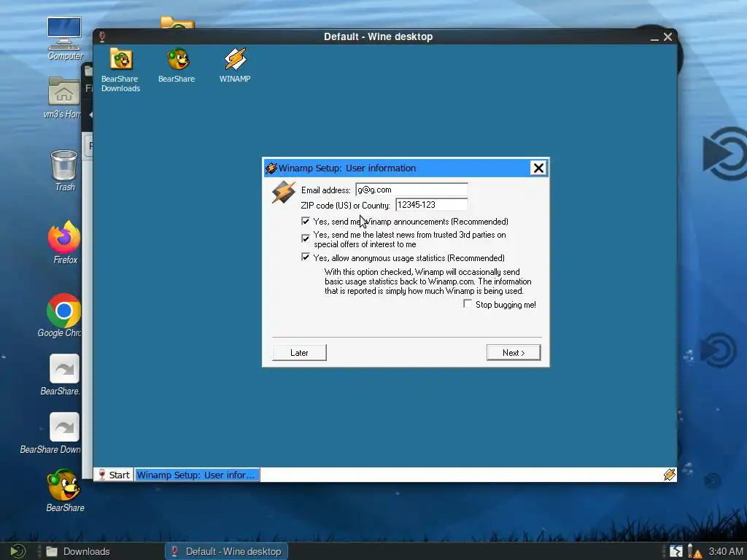The height and width of the screenshot is (560, 747).
Task: Open the BearShare Downloads folder in Wine desktop
Action: pos(120,69)
